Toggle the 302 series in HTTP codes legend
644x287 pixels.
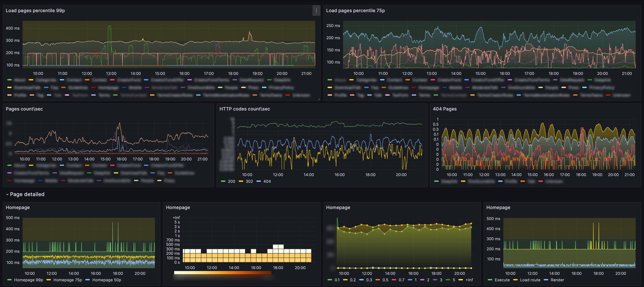point(249,181)
